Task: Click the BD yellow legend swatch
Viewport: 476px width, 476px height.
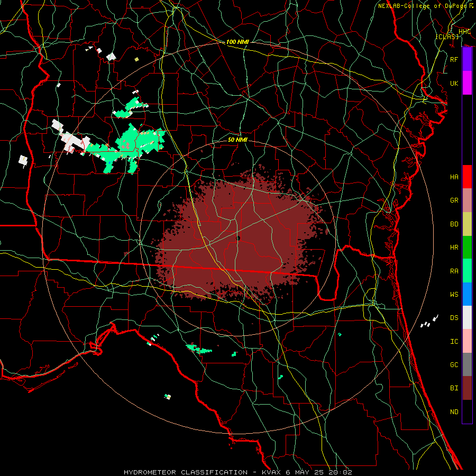Action: pos(467,224)
